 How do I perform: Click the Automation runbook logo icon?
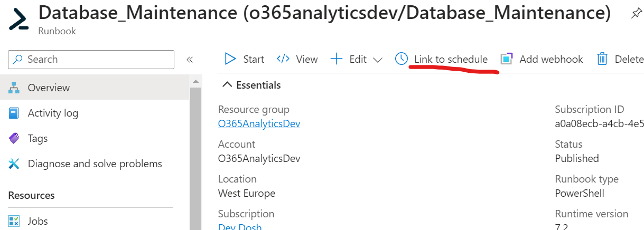19,19
